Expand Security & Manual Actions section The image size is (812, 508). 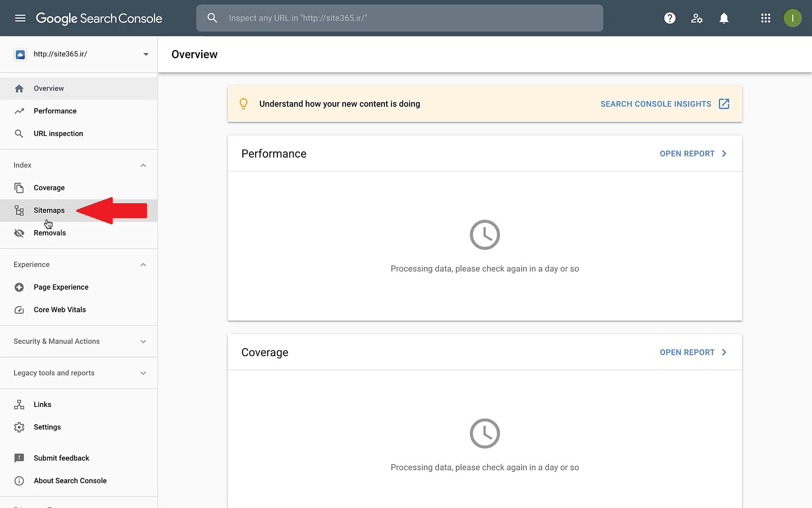click(x=143, y=341)
